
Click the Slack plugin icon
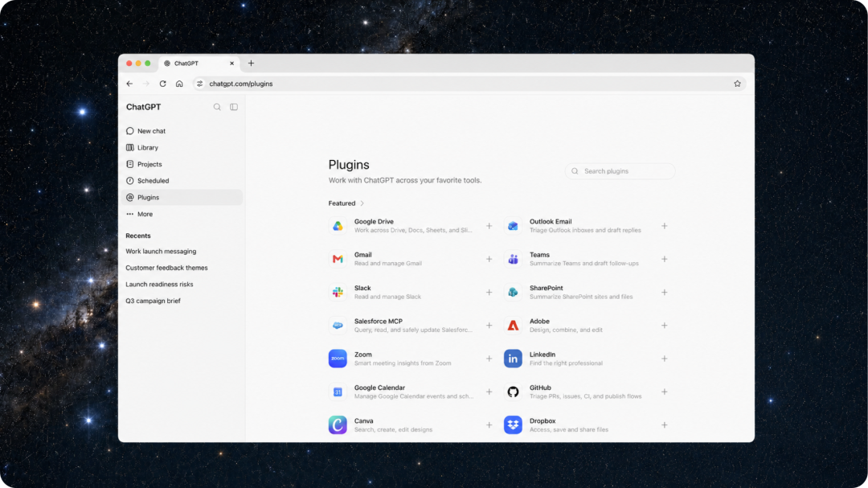(338, 293)
